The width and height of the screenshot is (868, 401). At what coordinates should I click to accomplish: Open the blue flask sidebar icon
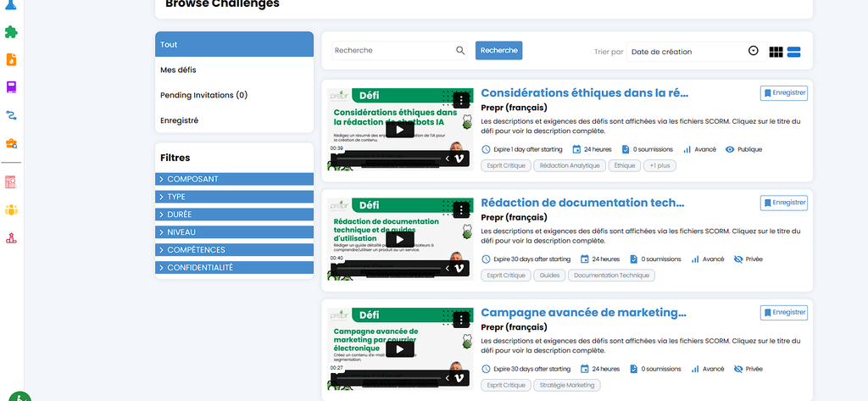pyautogui.click(x=11, y=4)
